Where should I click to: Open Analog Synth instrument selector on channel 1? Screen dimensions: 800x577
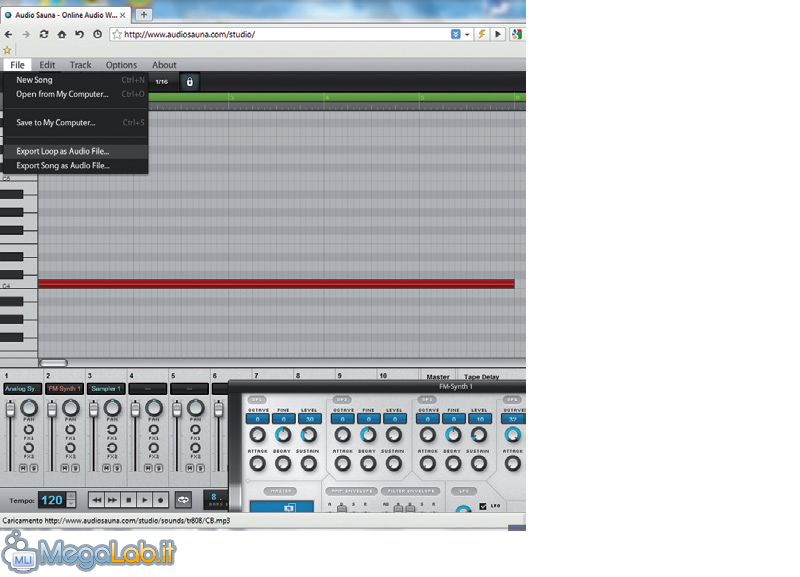22,389
